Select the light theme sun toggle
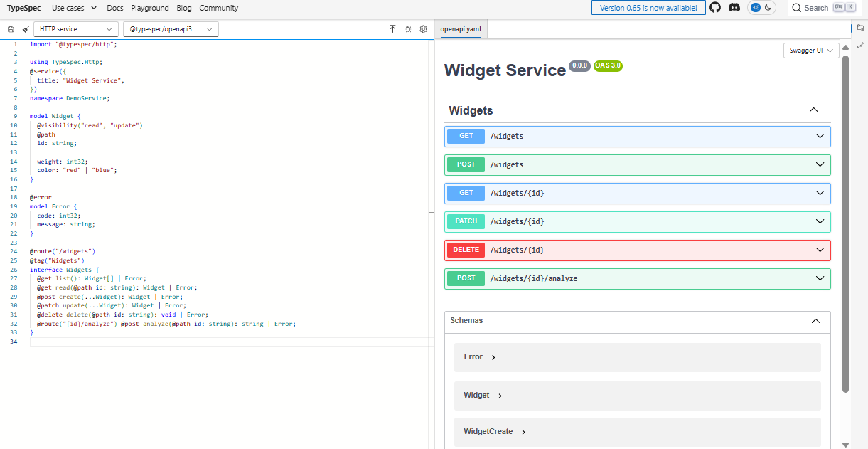868x449 pixels. (756, 8)
